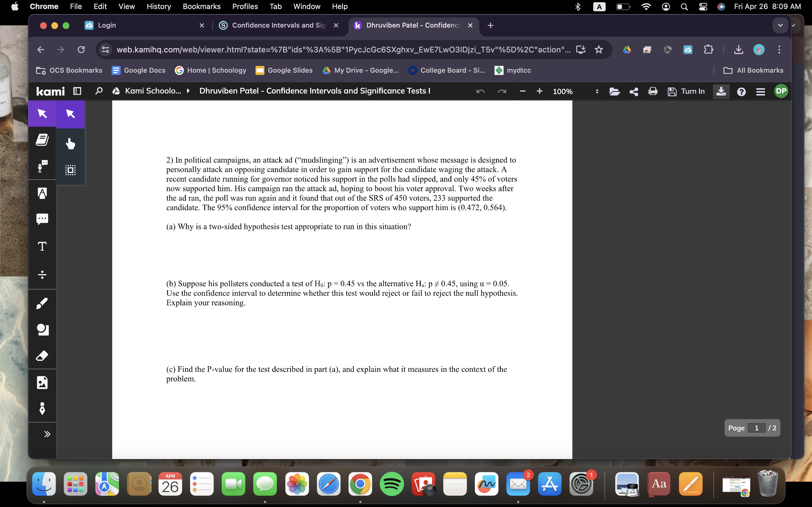Pick the Eraser tool
Viewport: 812px width, 507px height.
point(42,355)
